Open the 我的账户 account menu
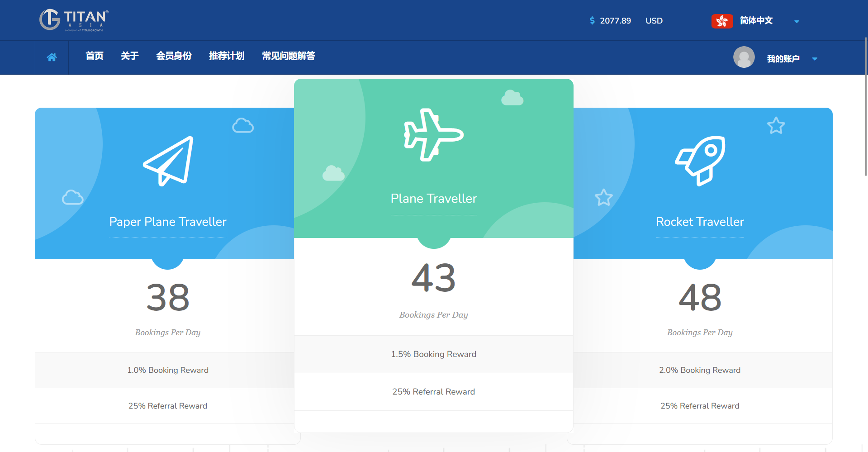 (x=783, y=59)
